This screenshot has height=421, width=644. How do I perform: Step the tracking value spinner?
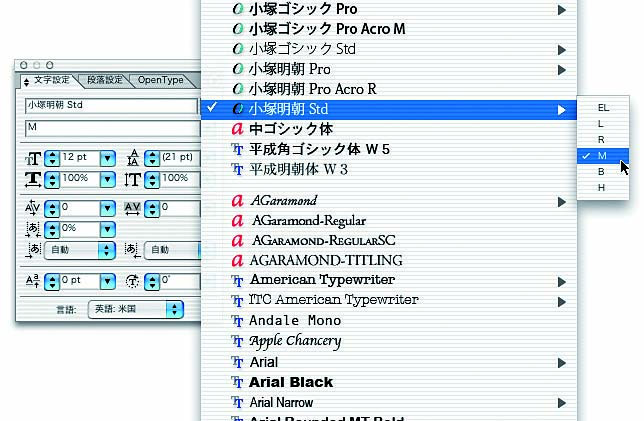(152, 209)
